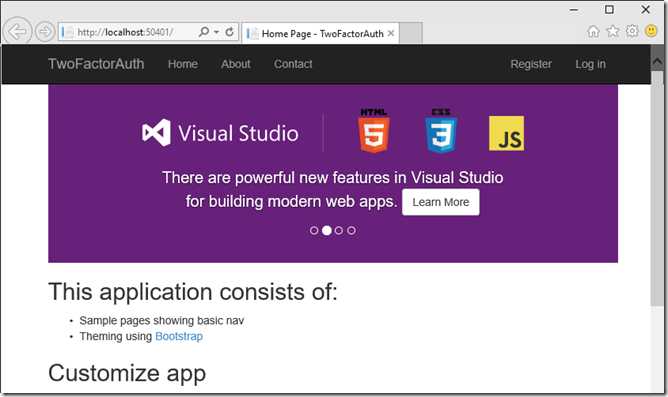Click the JS logo icon

[507, 133]
